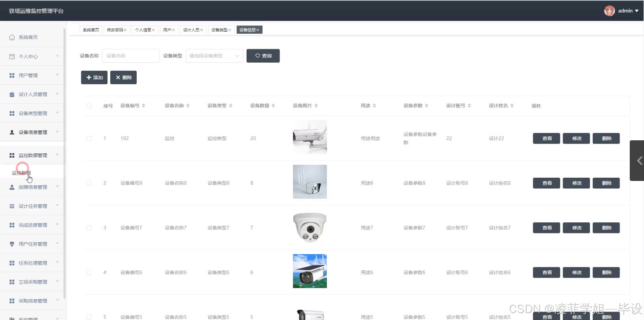Expand 个人中心 menu chevron
The width and height of the screenshot is (644, 320).
(x=57, y=56)
